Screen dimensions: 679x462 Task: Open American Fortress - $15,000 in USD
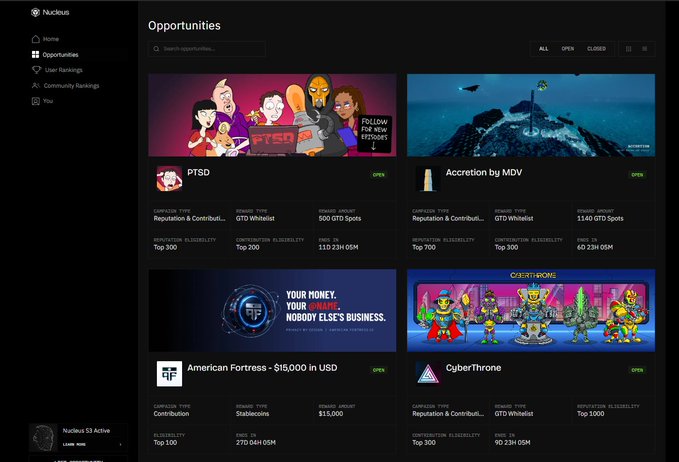pos(262,368)
